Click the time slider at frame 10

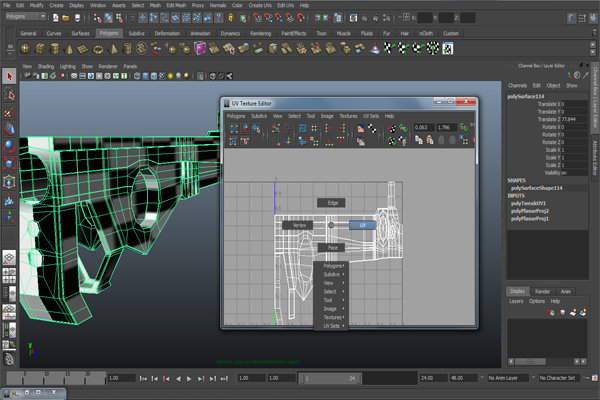click(46, 377)
